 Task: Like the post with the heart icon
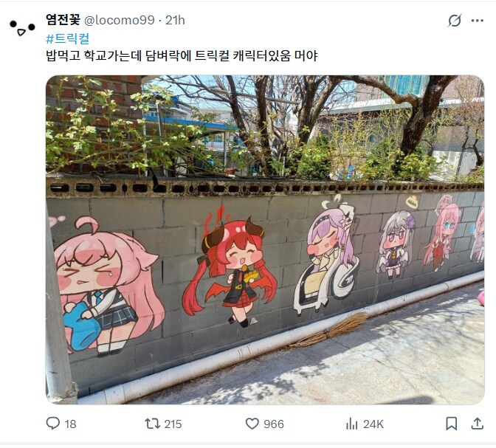[252, 424]
